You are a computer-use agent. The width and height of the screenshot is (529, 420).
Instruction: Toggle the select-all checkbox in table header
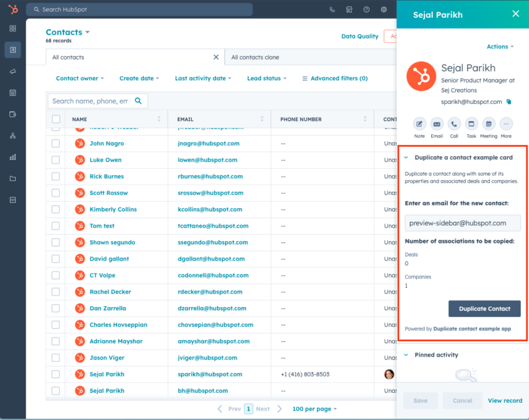(56, 119)
